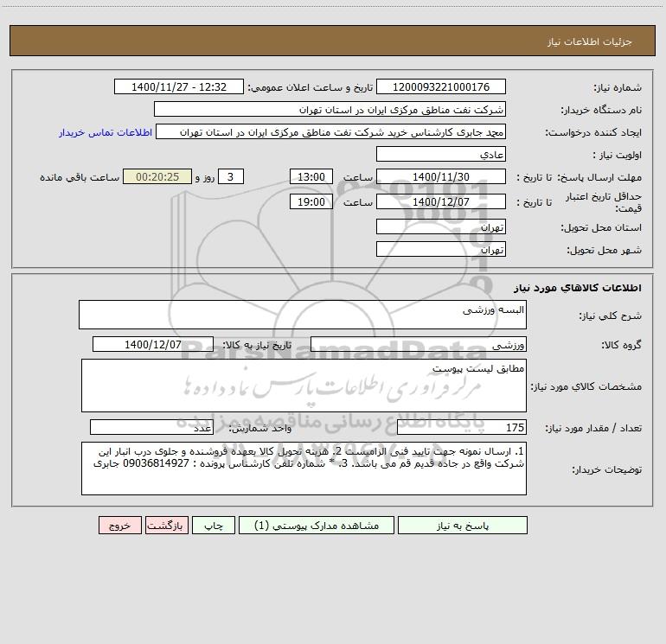The image size is (666, 644).
Task: Click the شرح کلی نیاز label
Action: pyautogui.click(x=610, y=316)
